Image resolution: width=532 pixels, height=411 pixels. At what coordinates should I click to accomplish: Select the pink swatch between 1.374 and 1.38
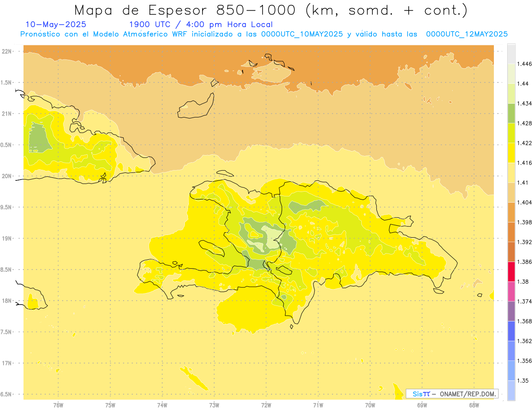(511, 291)
